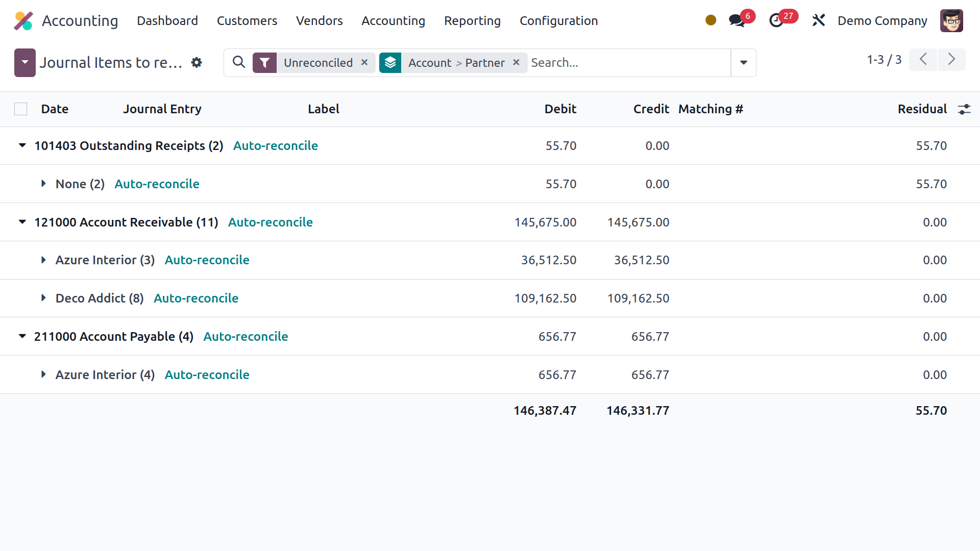The height and width of the screenshot is (551, 980).
Task: Click the filter/funnel icon in search bar
Action: (264, 62)
